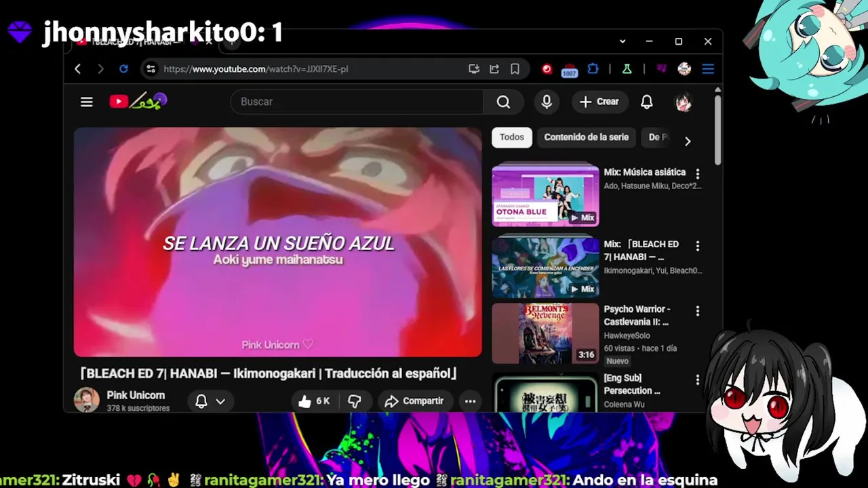This screenshot has width=868, height=488.
Task: Select the partially visible De P chip
Action: 658,137
